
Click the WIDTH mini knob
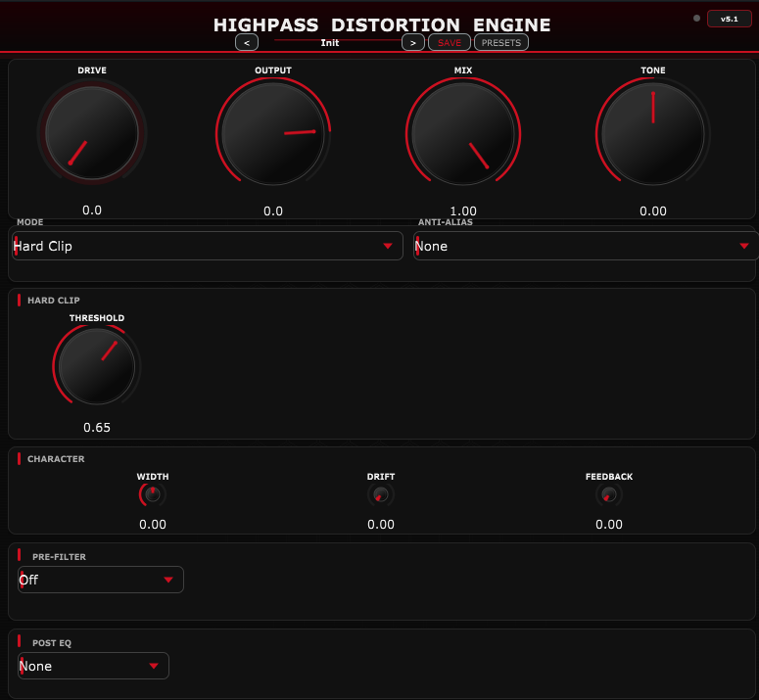click(x=153, y=494)
